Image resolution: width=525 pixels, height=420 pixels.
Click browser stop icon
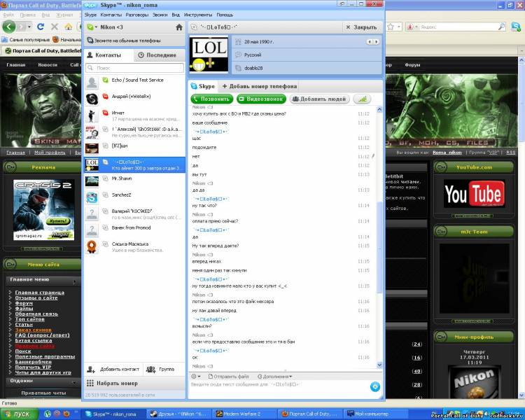click(55, 27)
